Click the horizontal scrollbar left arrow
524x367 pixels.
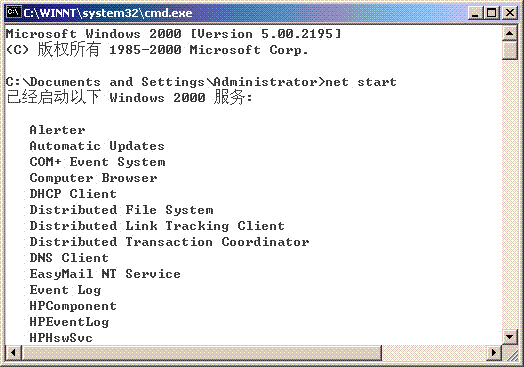tap(13, 353)
